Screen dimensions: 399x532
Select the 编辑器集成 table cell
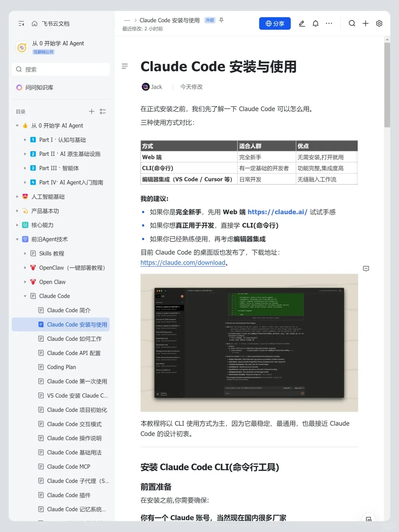tap(189, 179)
